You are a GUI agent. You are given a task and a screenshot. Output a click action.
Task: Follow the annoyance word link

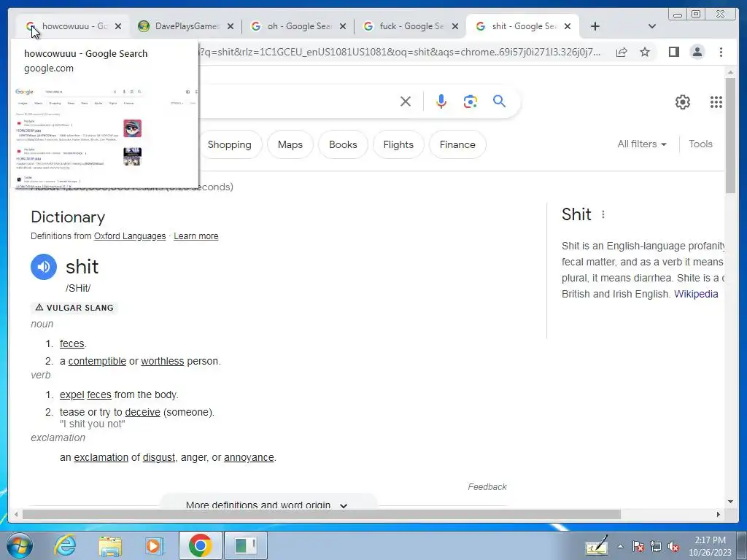249,458
